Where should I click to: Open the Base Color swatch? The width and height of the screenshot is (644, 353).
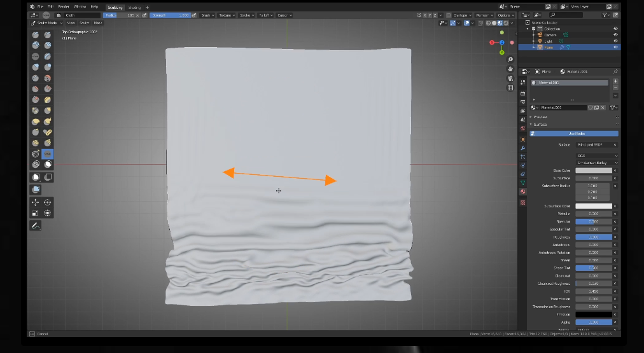[x=594, y=170]
